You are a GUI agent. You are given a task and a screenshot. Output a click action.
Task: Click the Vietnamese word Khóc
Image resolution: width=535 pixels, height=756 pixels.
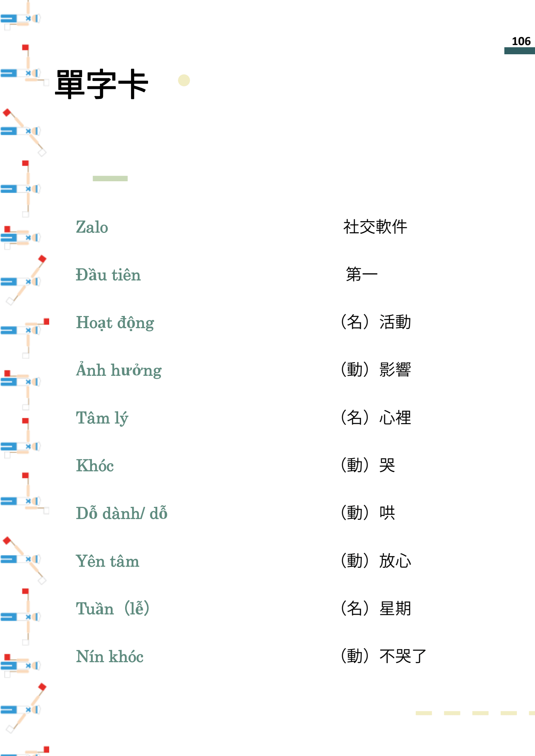tap(95, 465)
